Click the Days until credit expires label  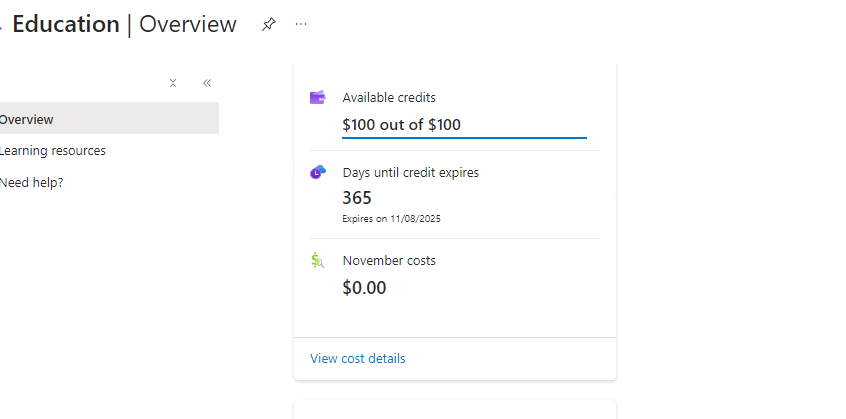click(411, 173)
